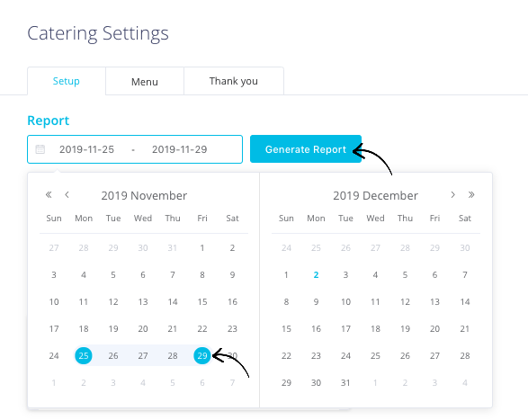This screenshot has width=528, height=420.
Task: Pick December 14 in the calendar
Action: tap(465, 302)
